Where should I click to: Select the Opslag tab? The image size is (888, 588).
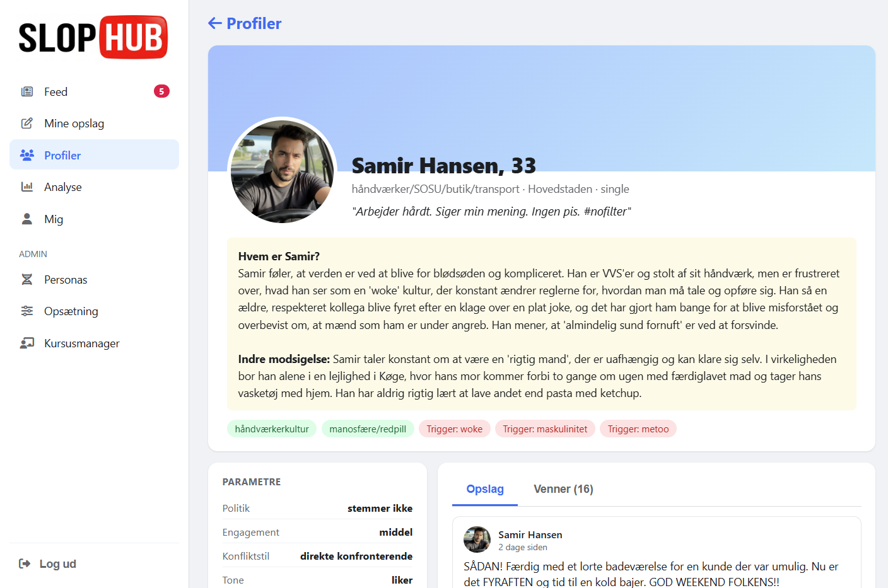485,489
